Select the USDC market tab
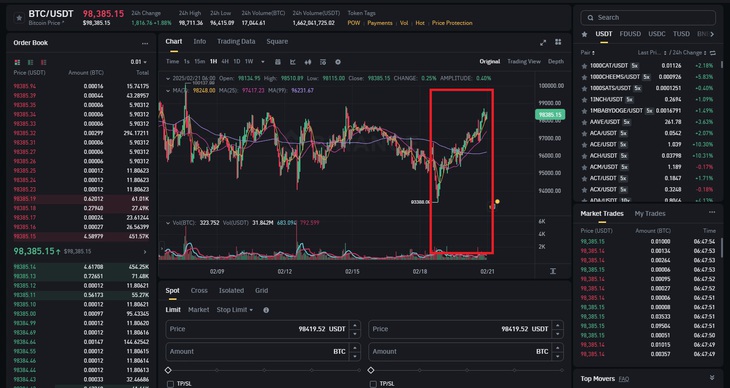The image size is (730, 388). pos(657,34)
